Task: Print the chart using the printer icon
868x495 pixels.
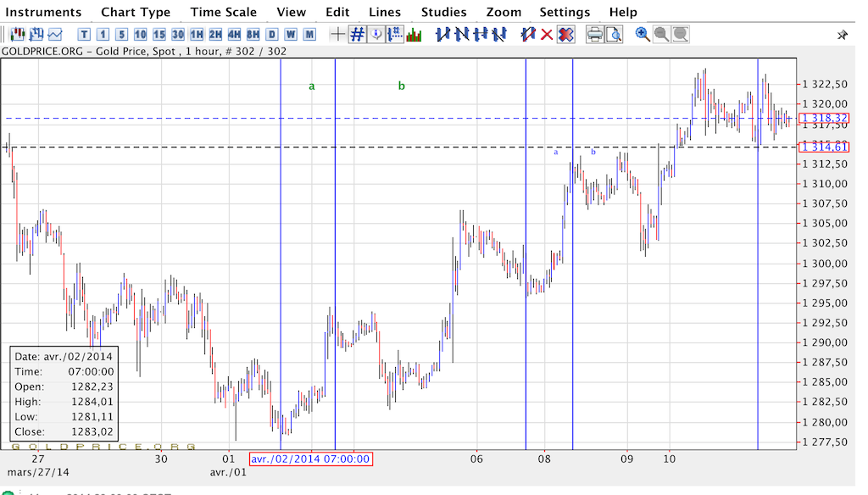Action: pos(594,35)
